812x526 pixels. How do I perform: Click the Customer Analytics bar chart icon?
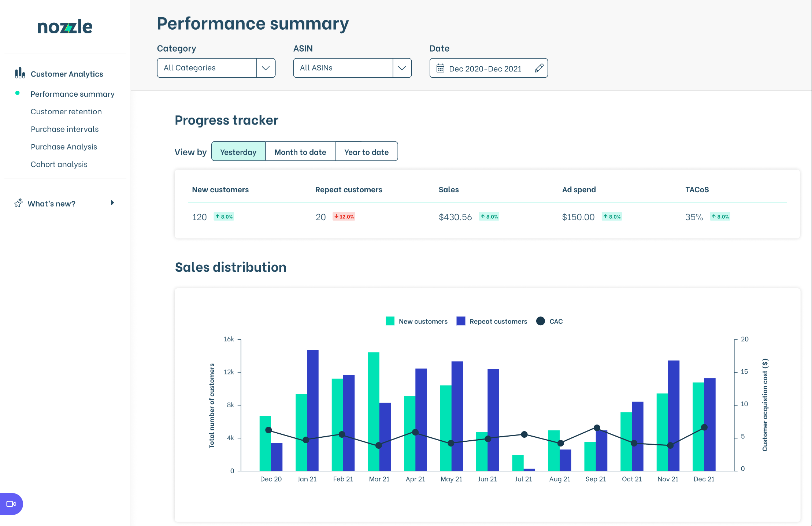(17, 73)
